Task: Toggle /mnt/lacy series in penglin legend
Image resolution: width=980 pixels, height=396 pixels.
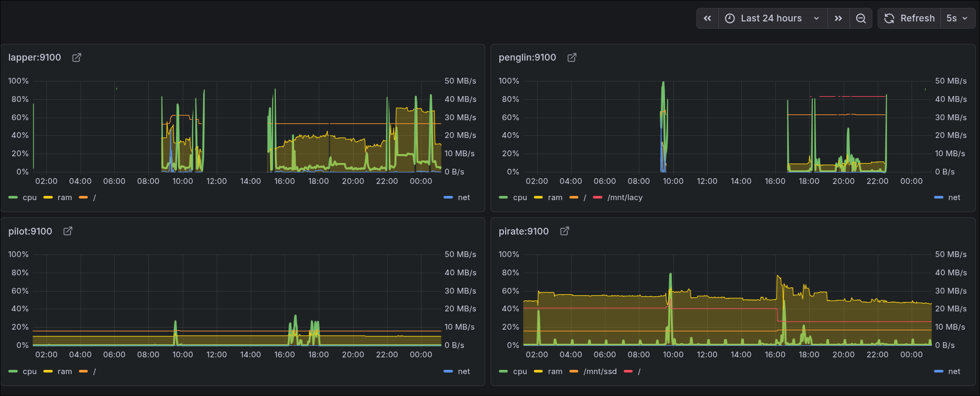Action: click(625, 197)
